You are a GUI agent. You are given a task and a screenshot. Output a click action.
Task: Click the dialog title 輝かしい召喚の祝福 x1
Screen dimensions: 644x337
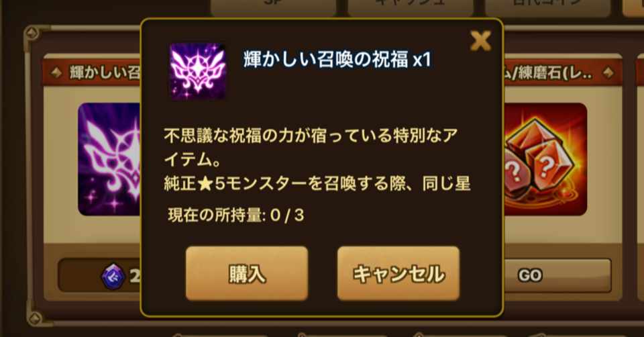pos(337,60)
